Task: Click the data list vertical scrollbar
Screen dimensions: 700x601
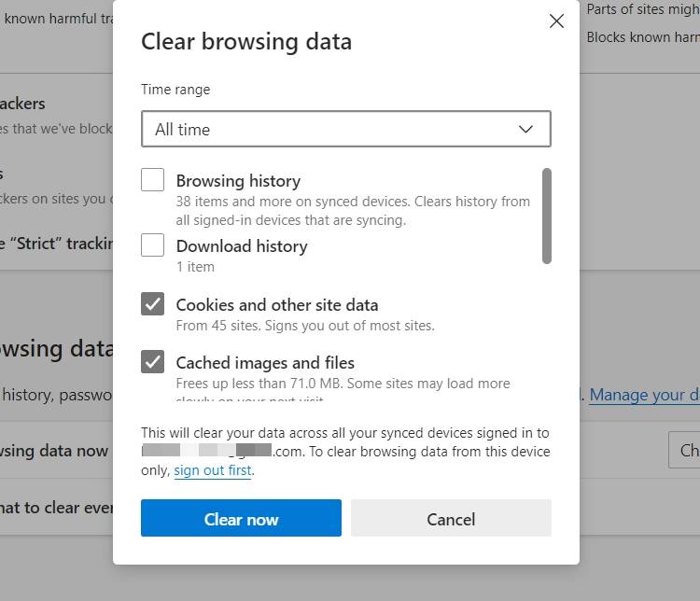Action: 546,216
